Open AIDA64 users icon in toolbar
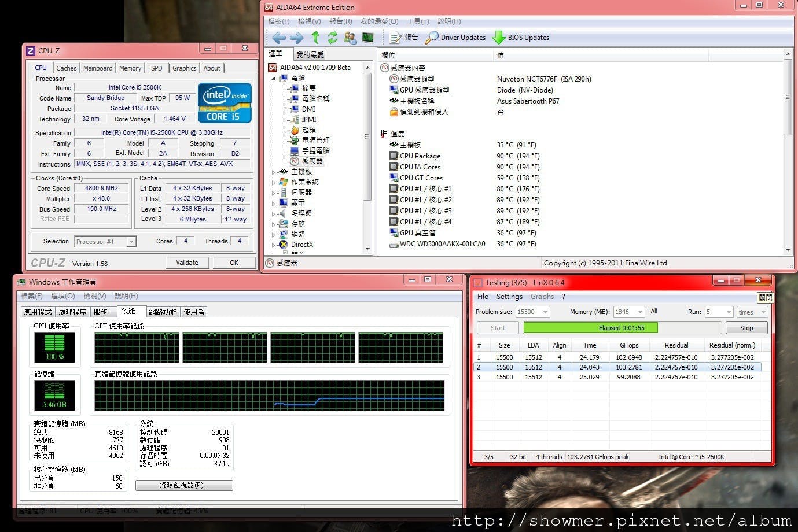Viewport: 798px width, 532px height. point(350,38)
